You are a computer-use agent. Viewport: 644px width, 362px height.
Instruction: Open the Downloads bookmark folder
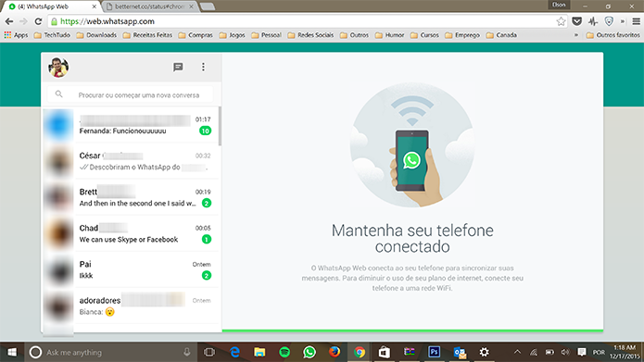(96, 35)
